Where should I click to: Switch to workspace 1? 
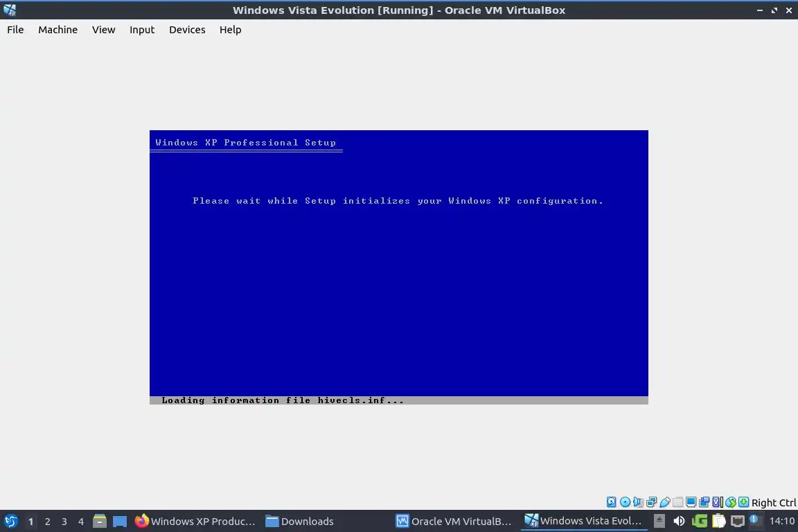30,522
